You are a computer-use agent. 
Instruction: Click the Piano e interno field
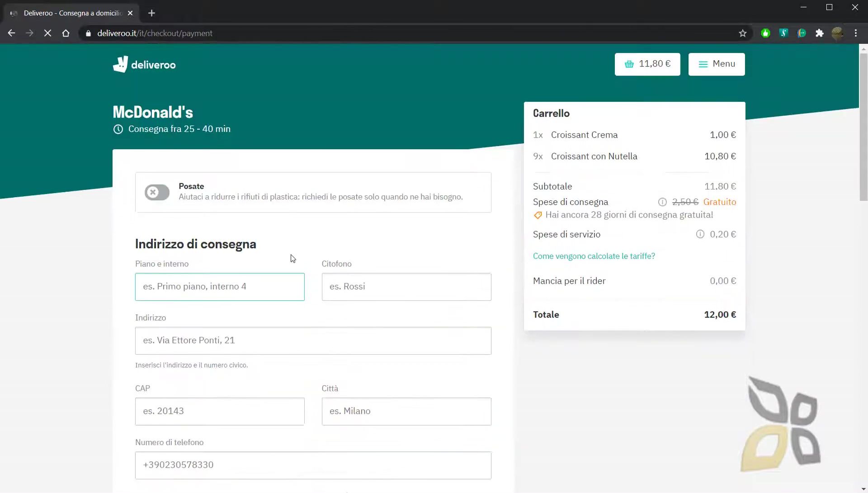pyautogui.click(x=220, y=287)
